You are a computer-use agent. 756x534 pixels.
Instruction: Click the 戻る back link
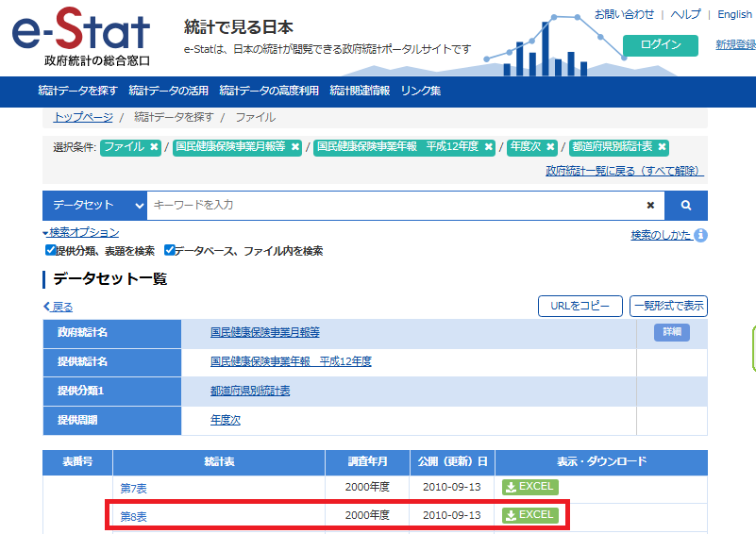point(58,307)
